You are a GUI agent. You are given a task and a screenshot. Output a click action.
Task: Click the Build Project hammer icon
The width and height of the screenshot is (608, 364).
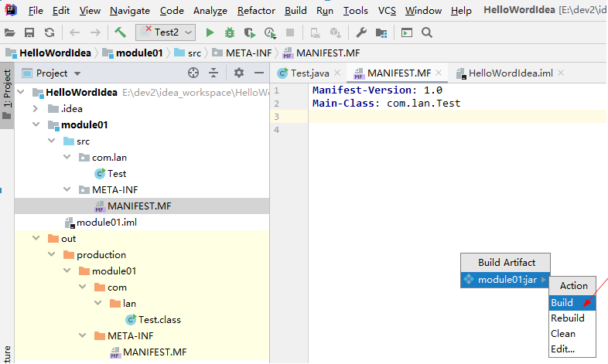[121, 32]
